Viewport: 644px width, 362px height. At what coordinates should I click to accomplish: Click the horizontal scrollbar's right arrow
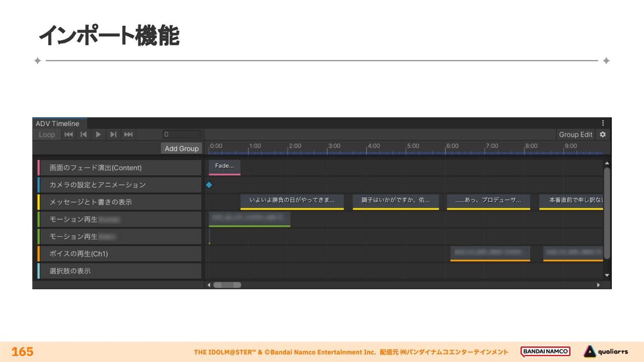(x=598, y=285)
